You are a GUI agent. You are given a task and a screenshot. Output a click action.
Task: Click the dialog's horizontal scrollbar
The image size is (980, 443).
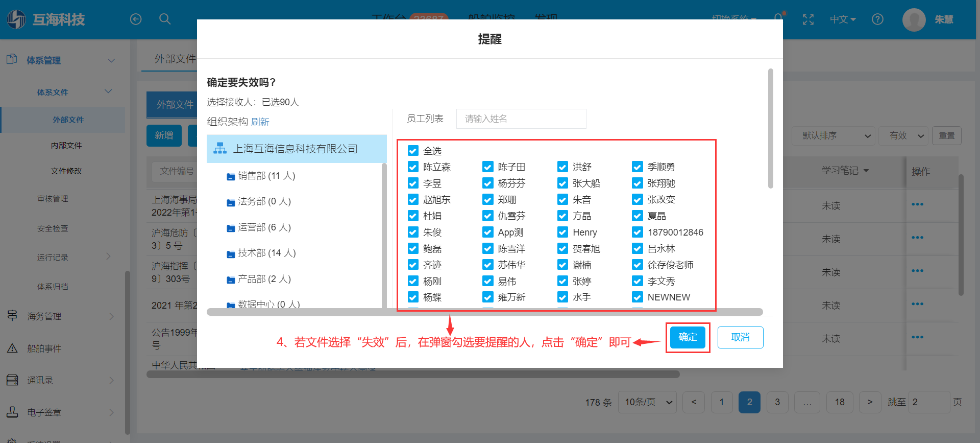(484, 312)
